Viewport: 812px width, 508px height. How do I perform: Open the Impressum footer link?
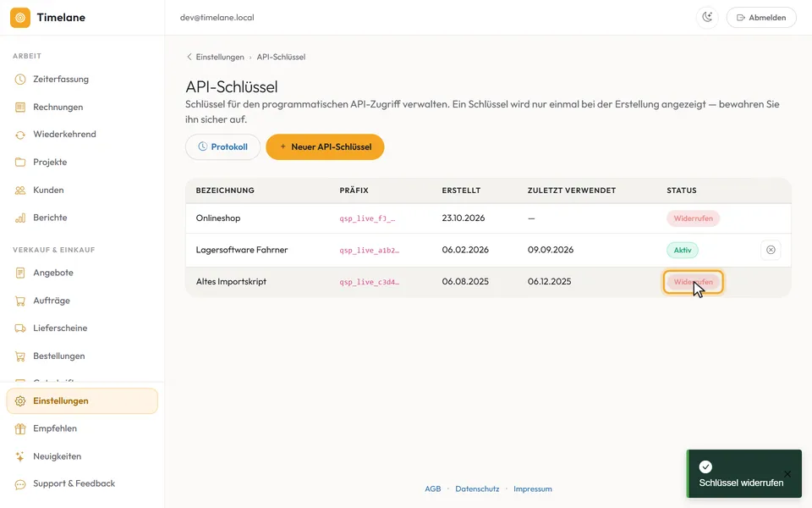pyautogui.click(x=533, y=489)
